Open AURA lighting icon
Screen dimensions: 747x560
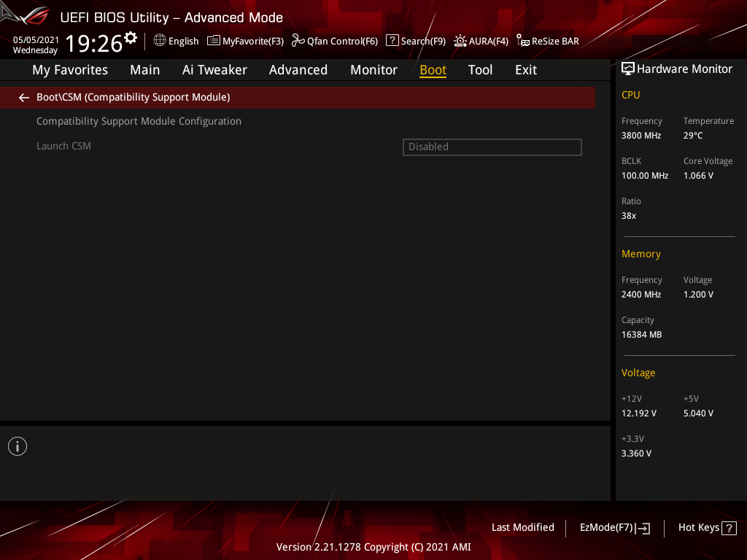(x=460, y=41)
